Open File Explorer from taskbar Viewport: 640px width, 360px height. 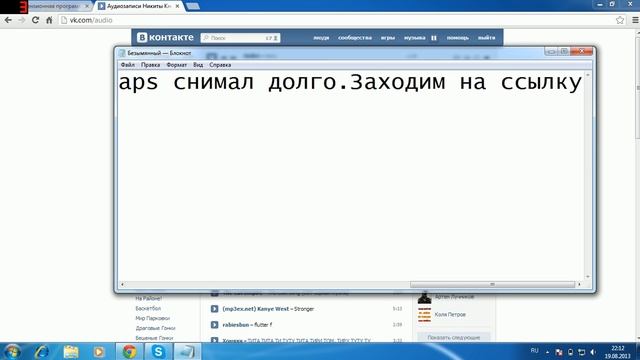pos(71,351)
